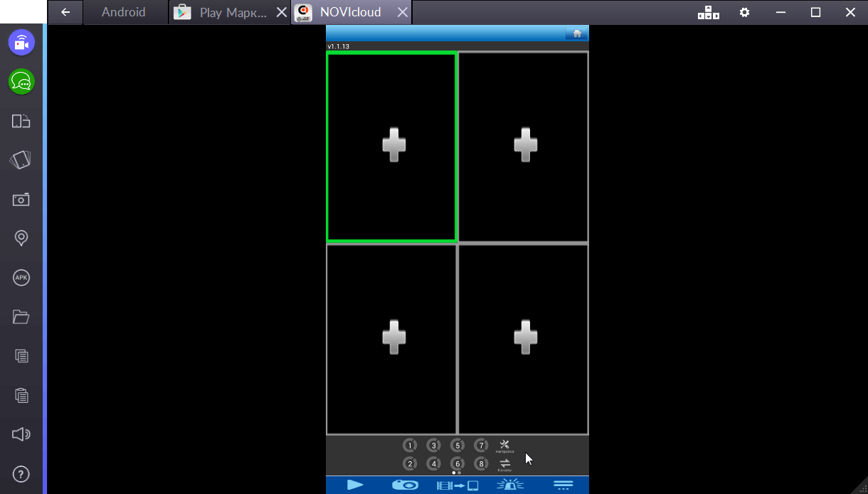Click the Каналы channel swap icon
Image resolution: width=868 pixels, height=494 pixels.
504,464
